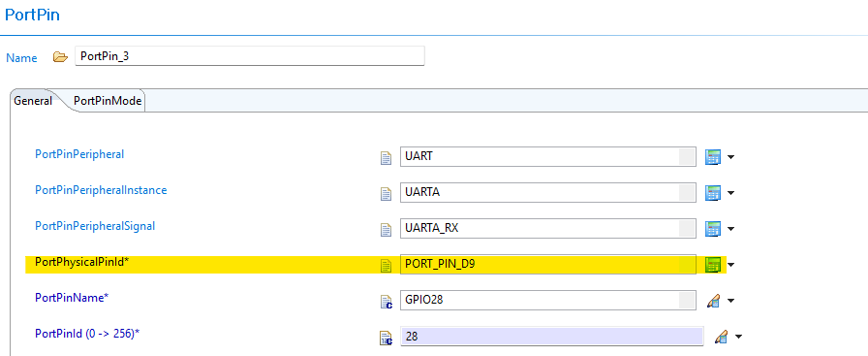
Task: Click the PortPin page title
Action: (32, 15)
